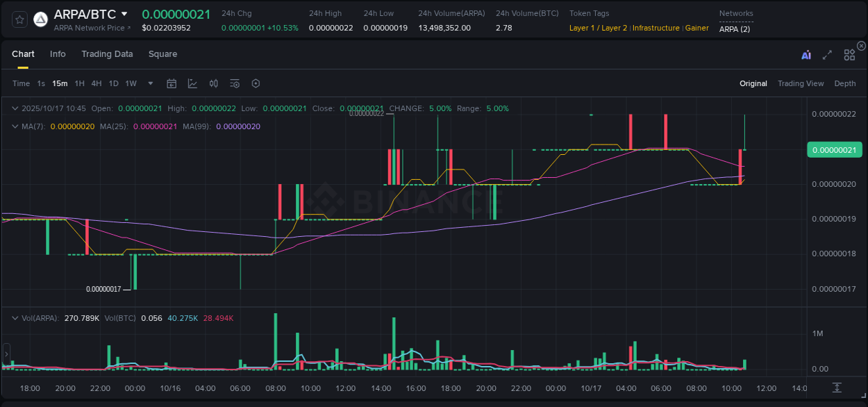Open the chart style selector icon

tap(194, 83)
